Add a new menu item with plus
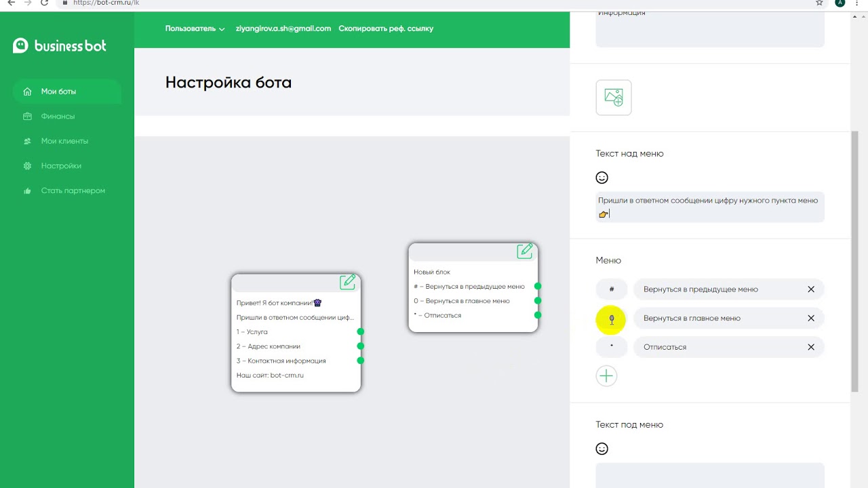 pos(606,376)
